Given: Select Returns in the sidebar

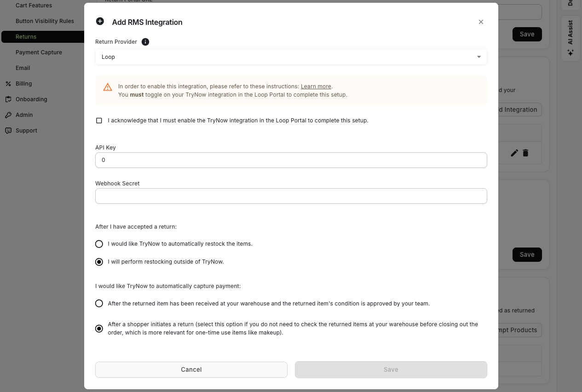Looking at the screenshot, I should click(x=43, y=37).
